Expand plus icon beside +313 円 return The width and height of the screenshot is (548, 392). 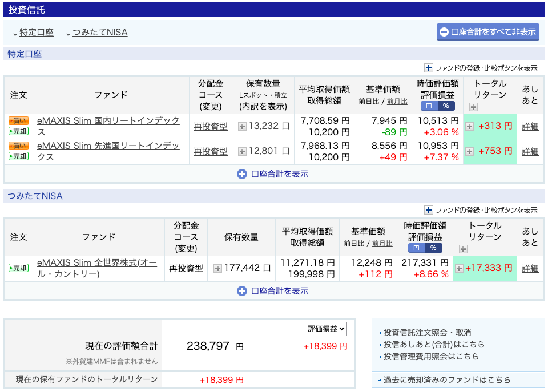pos(469,127)
